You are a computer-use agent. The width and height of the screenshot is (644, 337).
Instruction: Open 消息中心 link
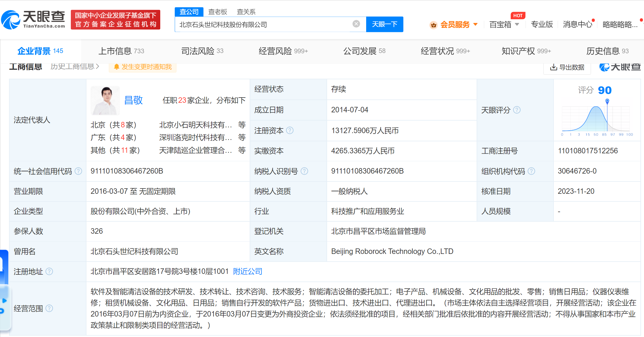click(578, 24)
